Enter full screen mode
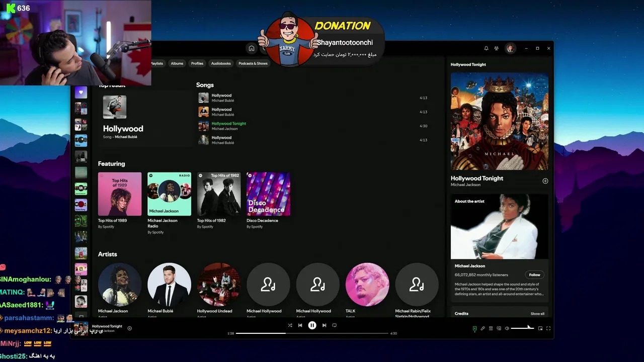The width and height of the screenshot is (644, 362). coord(548,328)
